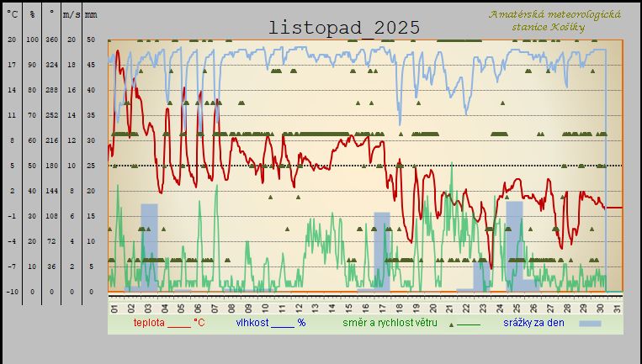Click the chart title listopad_2025
The image size is (642, 364).
pyautogui.click(x=344, y=28)
